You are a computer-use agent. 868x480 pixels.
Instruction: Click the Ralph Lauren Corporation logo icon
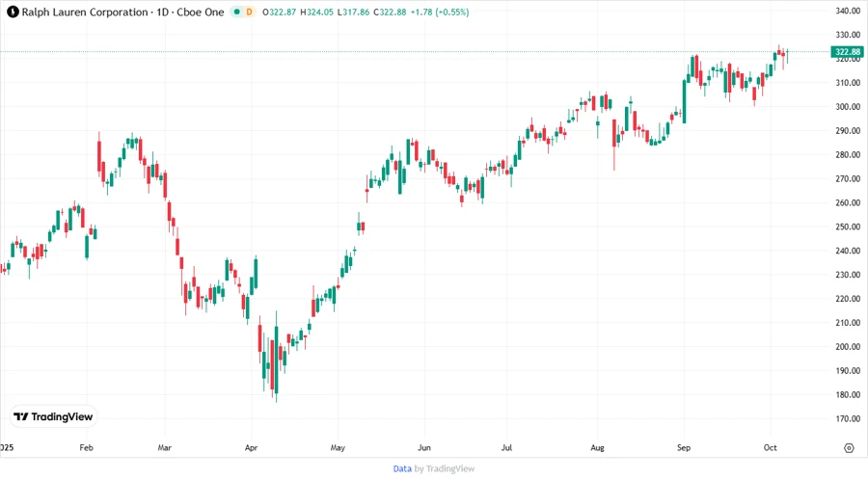point(13,12)
